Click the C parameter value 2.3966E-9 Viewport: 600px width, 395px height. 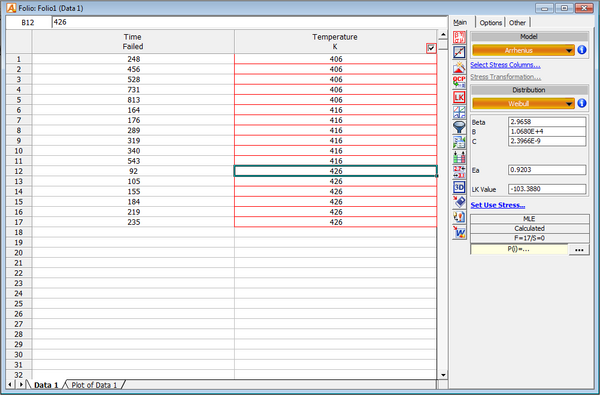point(547,141)
